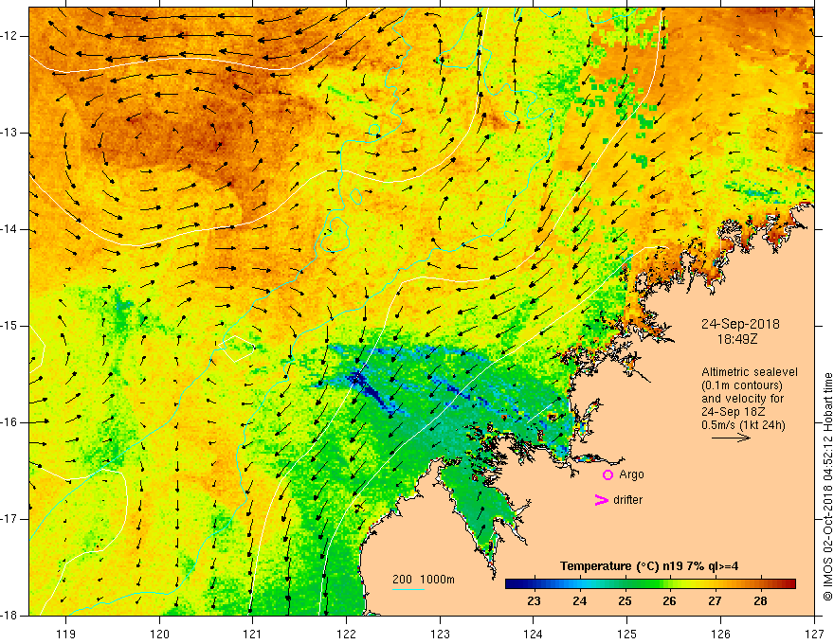The height and width of the screenshot is (644, 834).
Task: Click the 'Temperature (°C) n19 7% ql>=4' title
Action: [649, 566]
